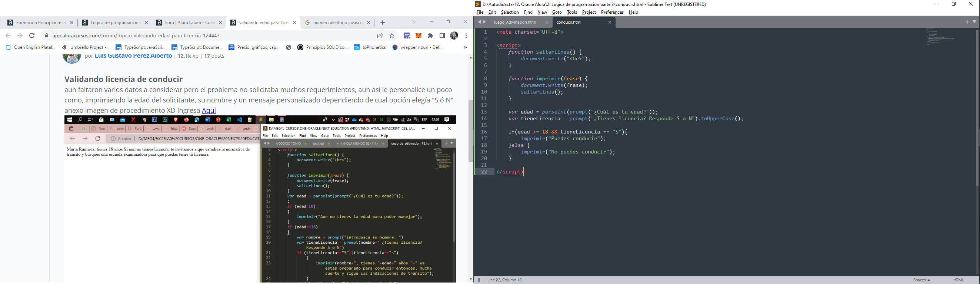Switch to the Juego_Adivinacion.html tab in Sublime
Screen dimensions: 980x284
(515, 23)
